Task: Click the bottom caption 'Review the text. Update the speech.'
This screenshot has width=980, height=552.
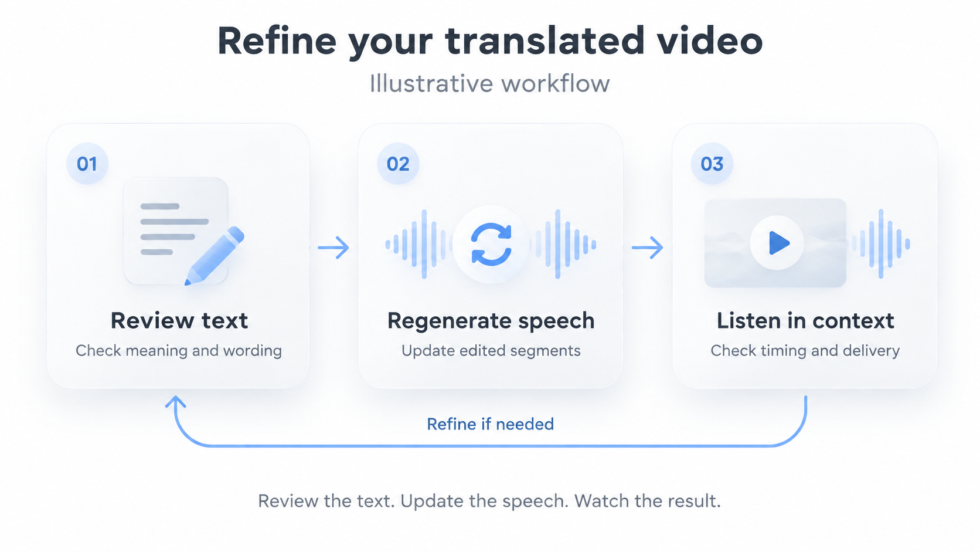Action: (x=413, y=501)
